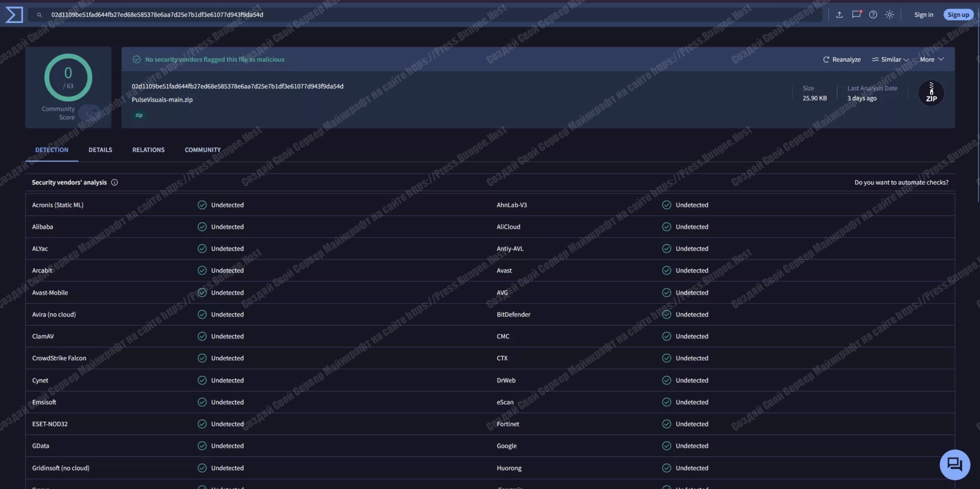Click the 0 / 63 detection score circle
The width and height of the screenshot is (980, 489).
click(68, 78)
